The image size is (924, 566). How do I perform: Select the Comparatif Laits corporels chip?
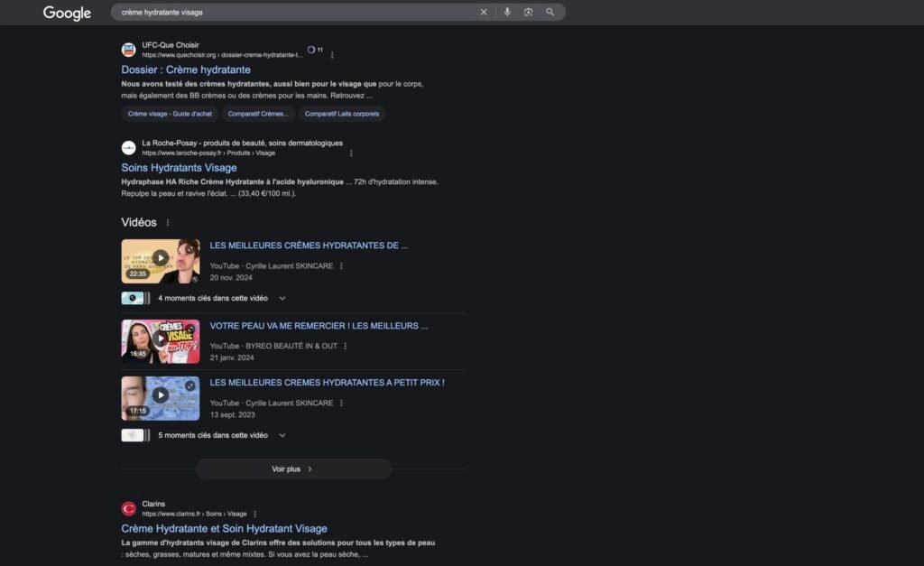342,114
